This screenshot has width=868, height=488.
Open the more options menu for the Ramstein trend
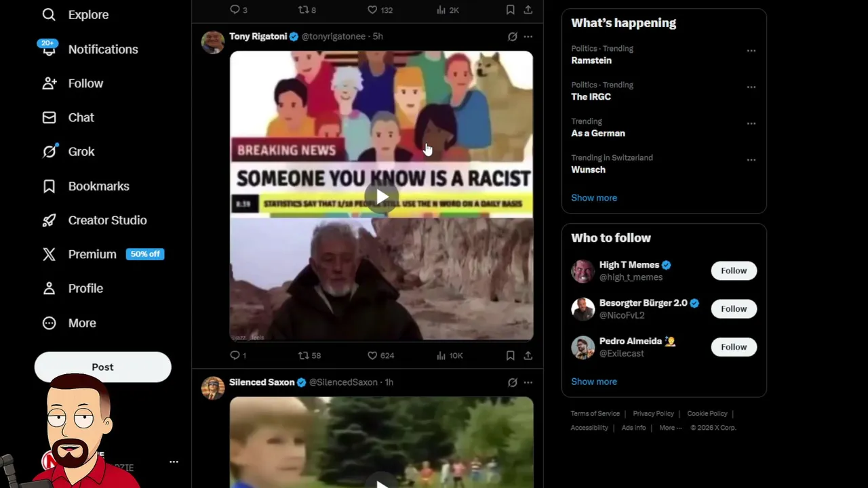[x=751, y=51]
